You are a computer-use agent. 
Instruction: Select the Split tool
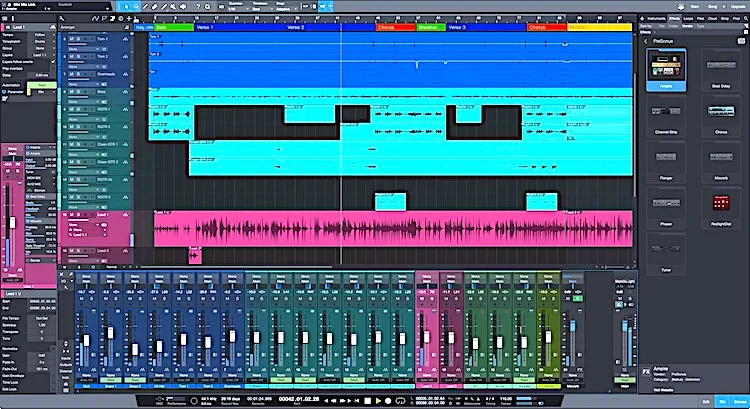tap(145, 7)
